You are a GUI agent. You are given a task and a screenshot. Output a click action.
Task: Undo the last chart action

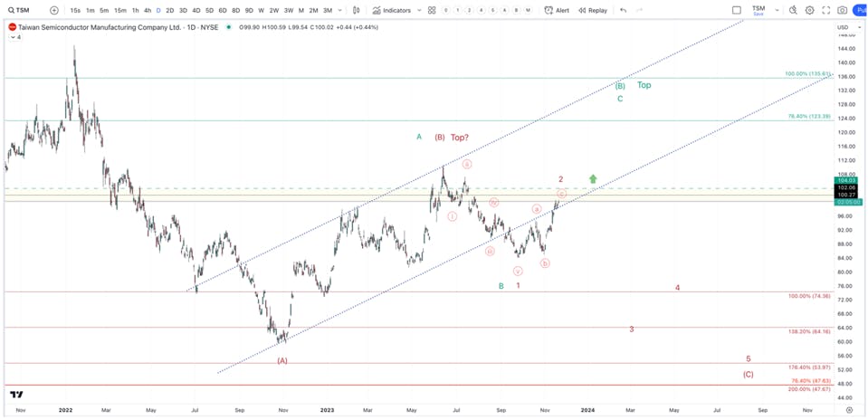(x=624, y=10)
